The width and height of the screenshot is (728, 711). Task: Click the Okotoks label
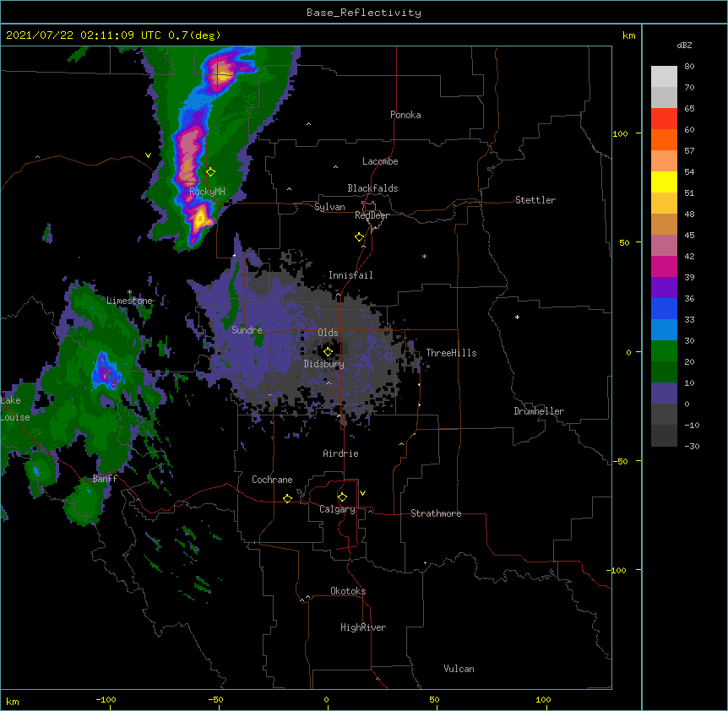point(348,591)
